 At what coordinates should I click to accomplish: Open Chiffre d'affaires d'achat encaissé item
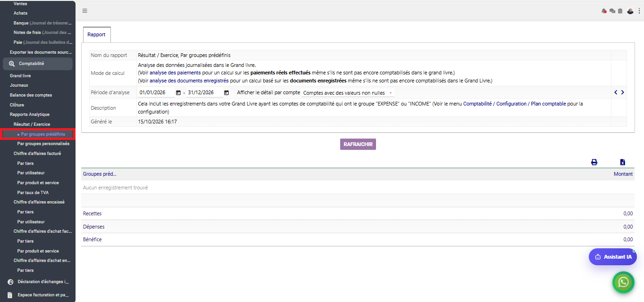click(43, 261)
